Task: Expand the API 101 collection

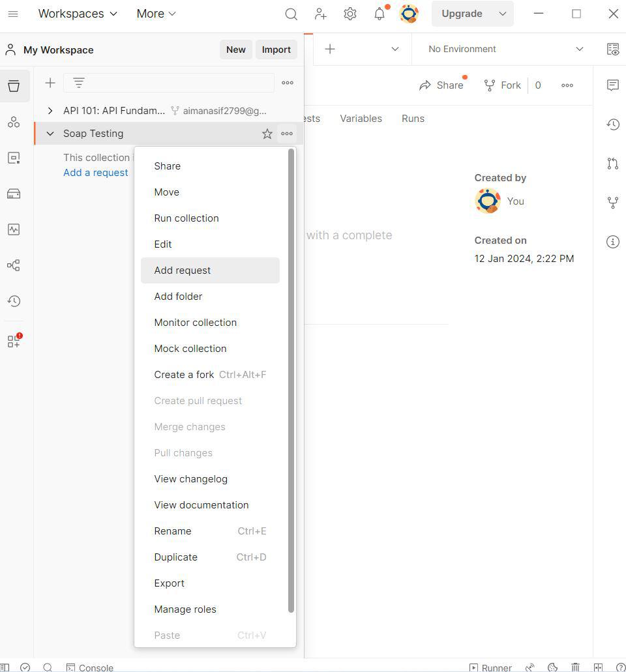Action: 50,111
